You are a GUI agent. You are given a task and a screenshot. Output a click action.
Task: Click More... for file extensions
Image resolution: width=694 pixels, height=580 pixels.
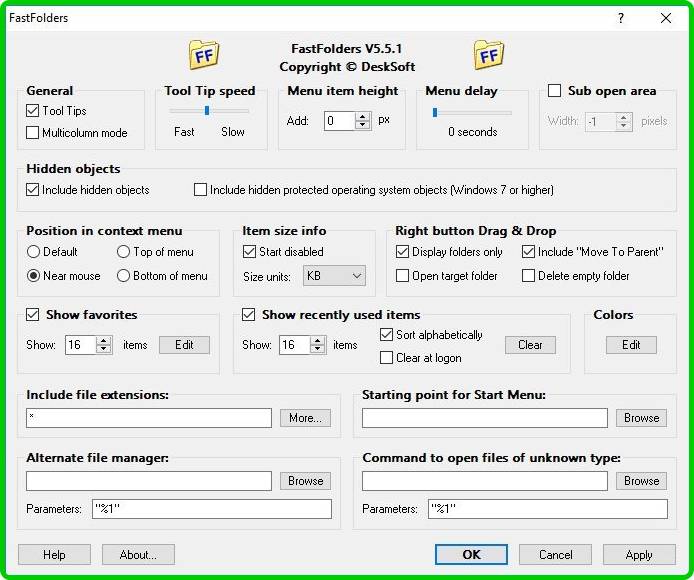tap(305, 418)
